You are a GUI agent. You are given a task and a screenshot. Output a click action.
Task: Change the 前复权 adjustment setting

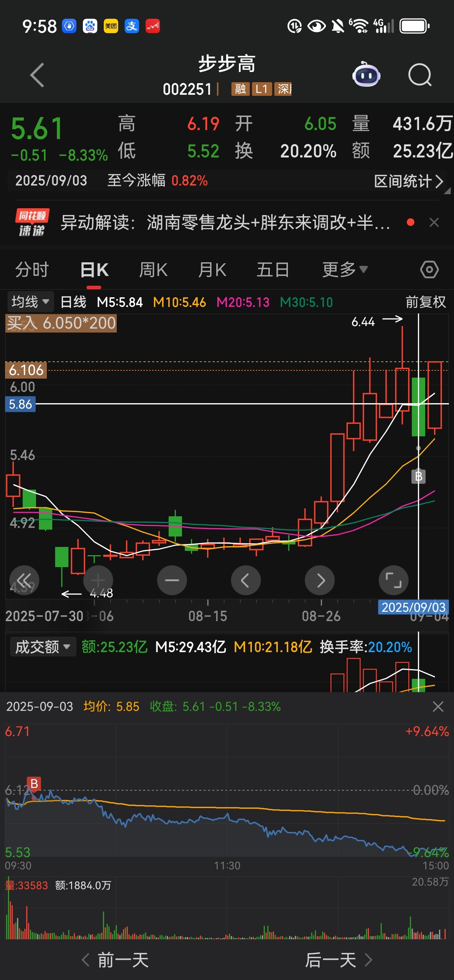pyautogui.click(x=426, y=302)
